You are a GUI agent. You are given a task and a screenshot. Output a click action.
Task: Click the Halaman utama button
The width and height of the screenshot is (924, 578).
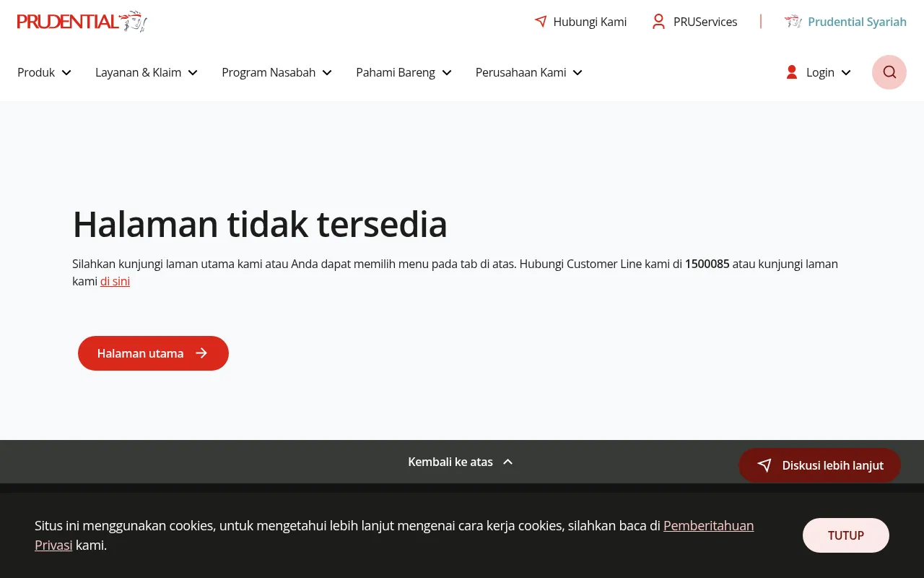[153, 353]
